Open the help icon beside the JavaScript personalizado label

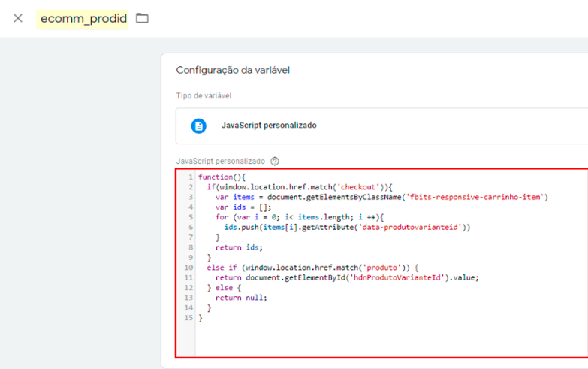pos(275,161)
